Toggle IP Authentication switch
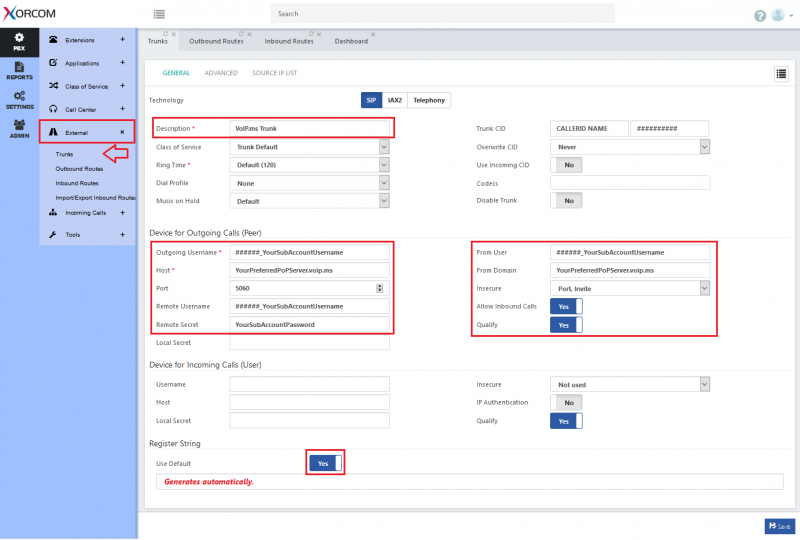Screen dimensions: 800x540 pos(566,403)
